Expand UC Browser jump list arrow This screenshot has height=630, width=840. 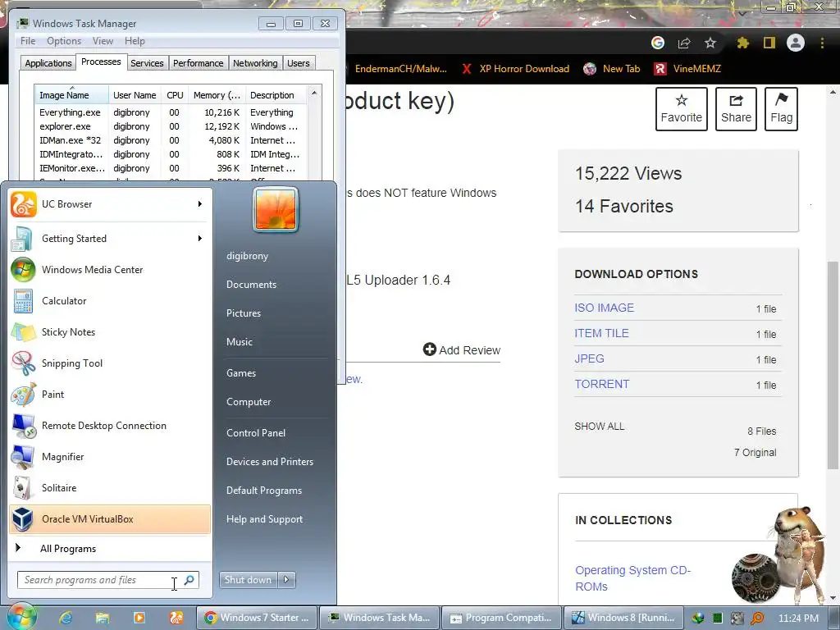[200, 204]
